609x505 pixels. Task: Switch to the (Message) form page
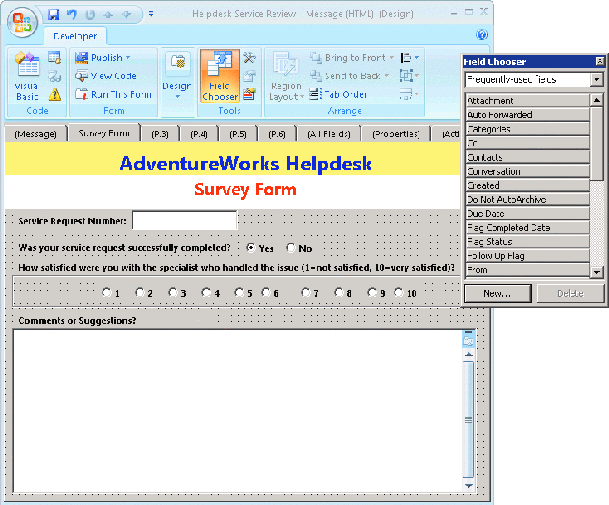coord(35,134)
